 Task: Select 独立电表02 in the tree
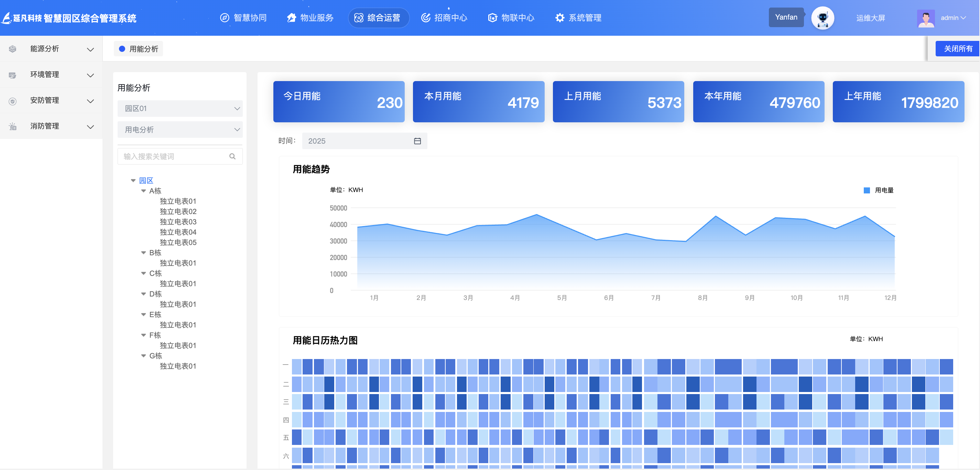tap(178, 211)
